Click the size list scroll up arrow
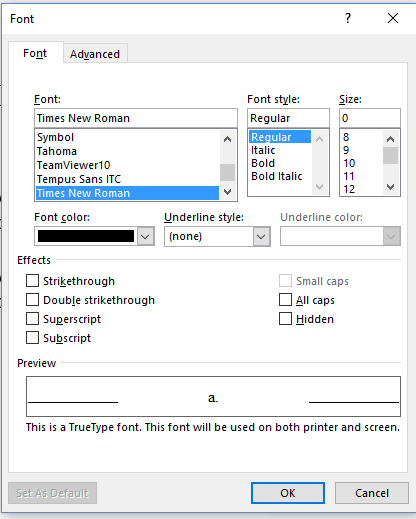This screenshot has width=416, height=519. [x=390, y=139]
